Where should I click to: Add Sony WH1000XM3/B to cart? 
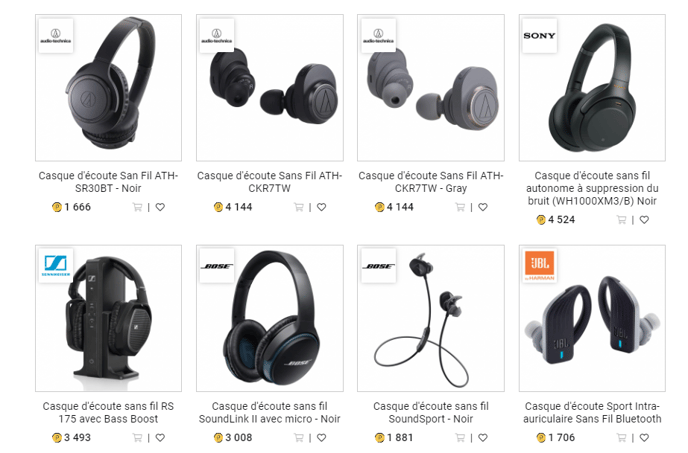coord(621,220)
